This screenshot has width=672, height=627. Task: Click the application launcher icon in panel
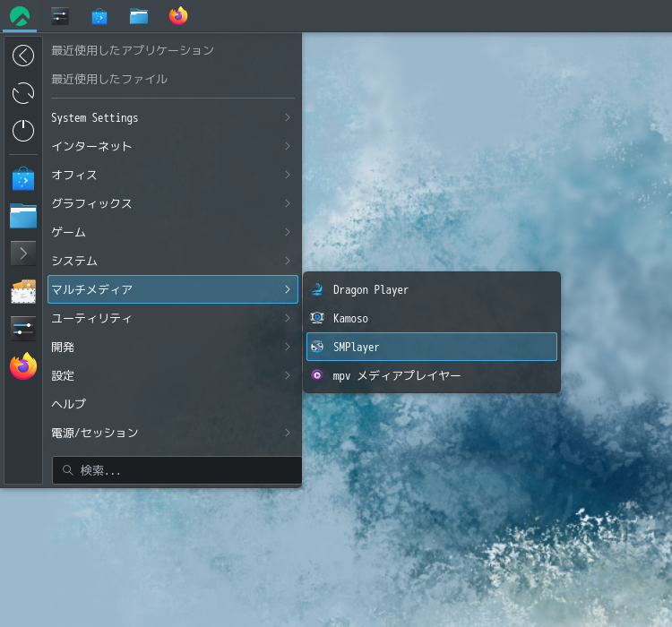pyautogui.click(x=20, y=16)
